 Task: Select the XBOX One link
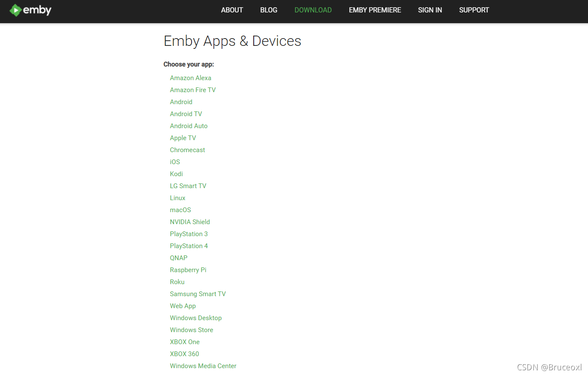[185, 342]
